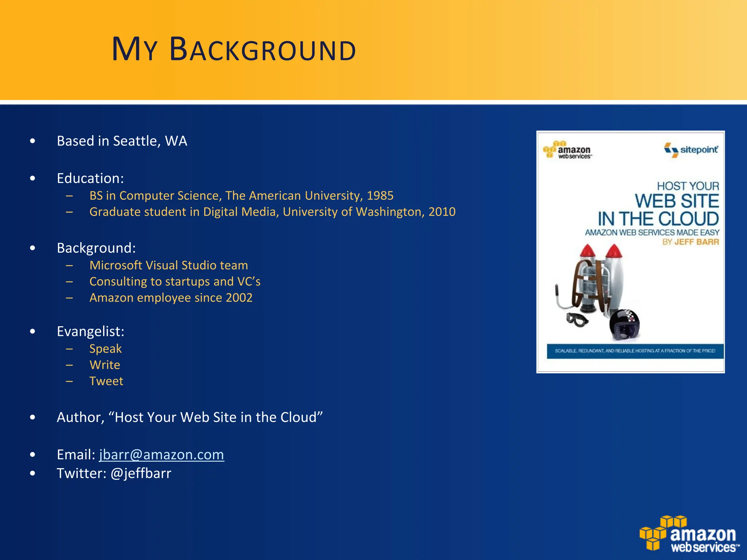Select the Based in Seattle, WA bullet
Screen dimensions: 747x560
[122, 141]
